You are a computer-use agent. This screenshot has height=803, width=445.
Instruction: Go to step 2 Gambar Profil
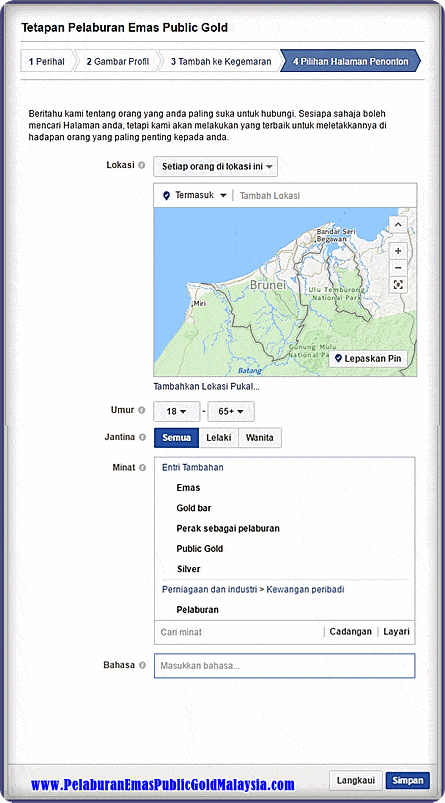point(117,61)
